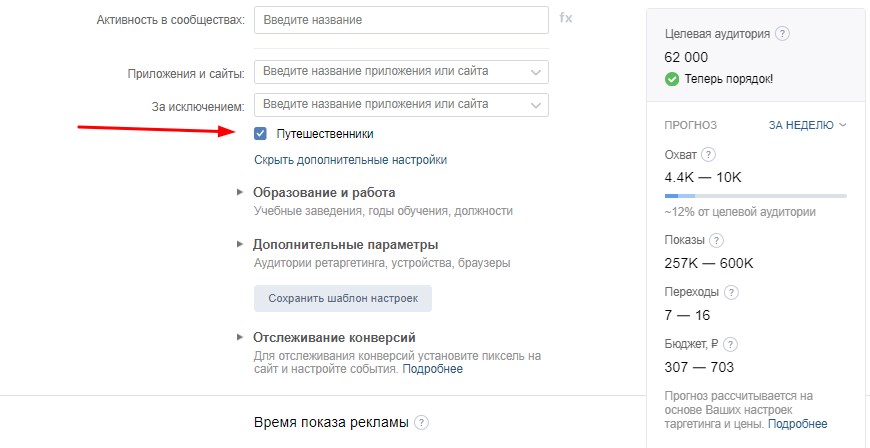Open the За исключением dropdown
Viewport: 870px width, 448px height.
(x=401, y=105)
